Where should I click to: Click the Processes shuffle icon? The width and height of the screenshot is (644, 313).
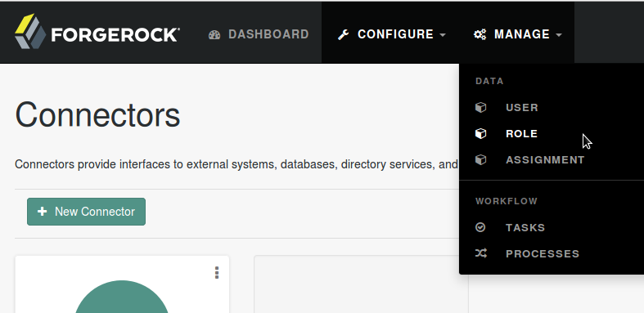[481, 253]
